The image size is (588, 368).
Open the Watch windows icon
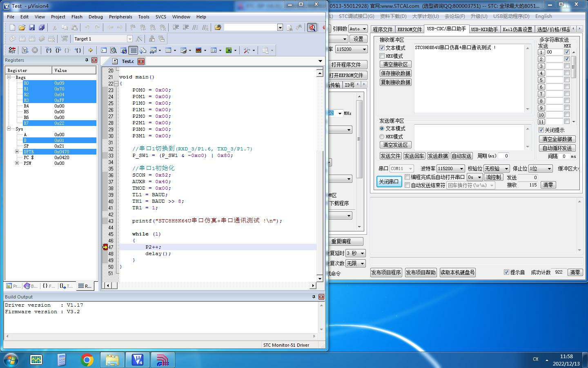[x=153, y=50]
